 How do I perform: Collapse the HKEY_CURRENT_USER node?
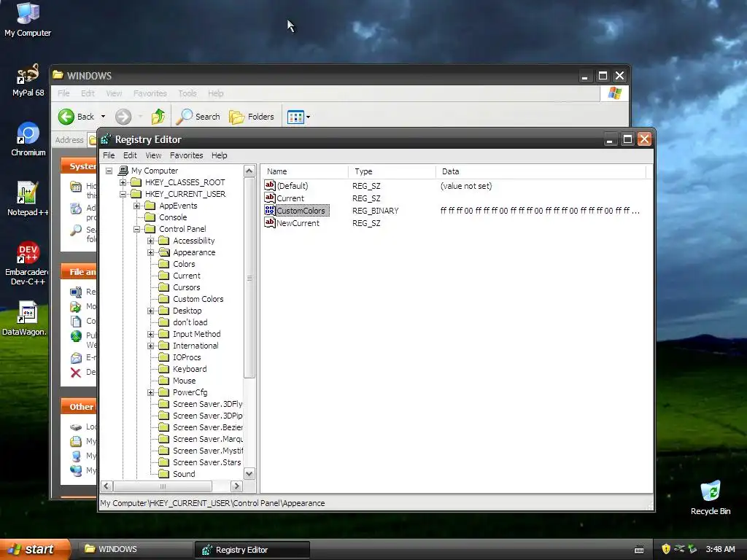(123, 194)
